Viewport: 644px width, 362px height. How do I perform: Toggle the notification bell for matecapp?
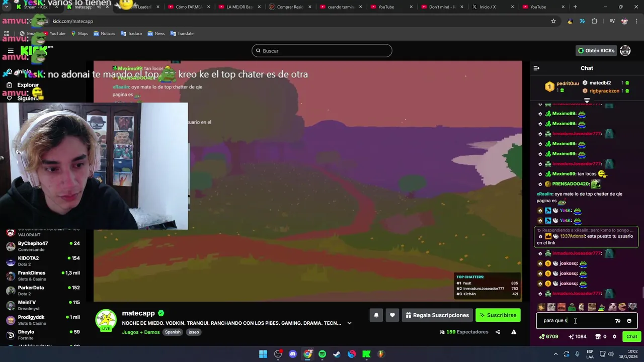tap(376, 315)
